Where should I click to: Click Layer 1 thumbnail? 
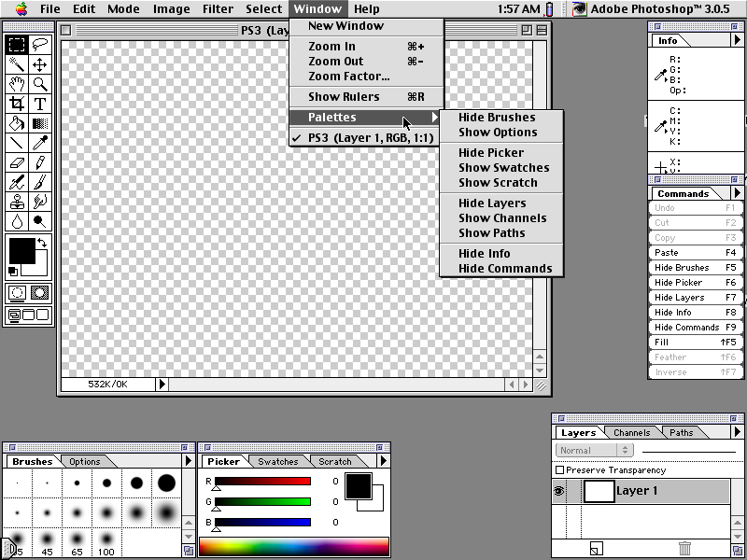tap(599, 491)
